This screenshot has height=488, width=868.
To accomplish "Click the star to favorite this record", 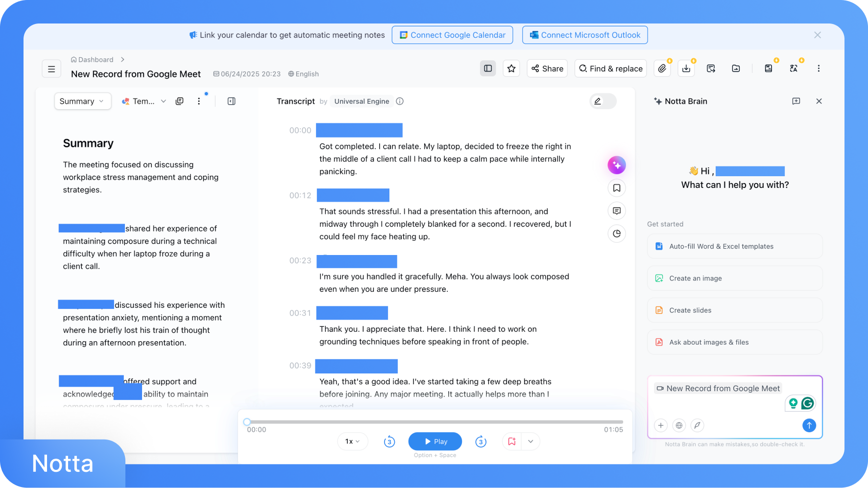I will coord(511,68).
